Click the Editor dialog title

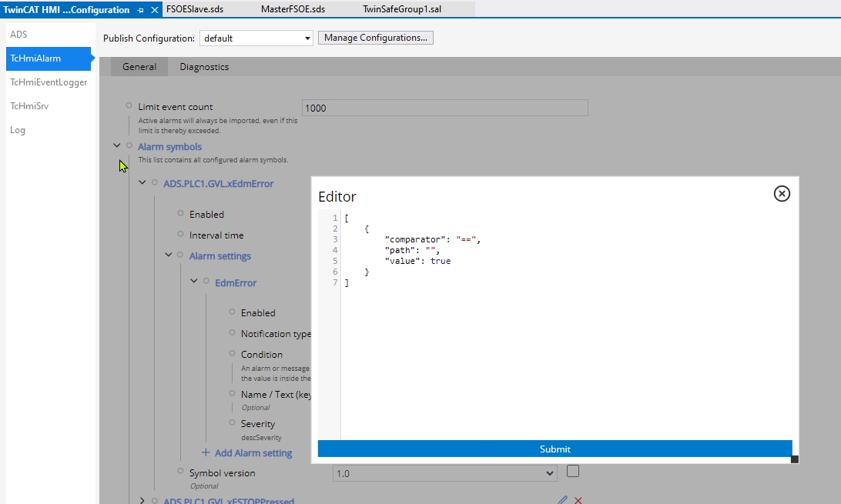point(337,196)
